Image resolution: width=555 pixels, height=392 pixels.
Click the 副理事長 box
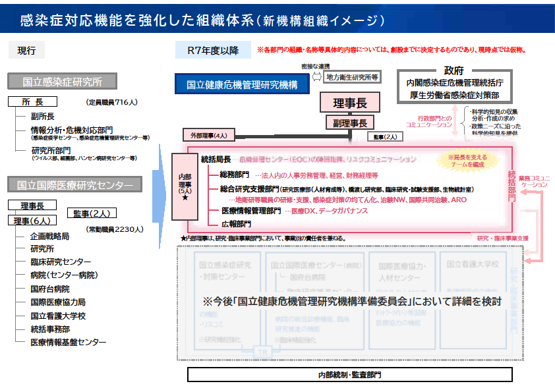pos(350,123)
